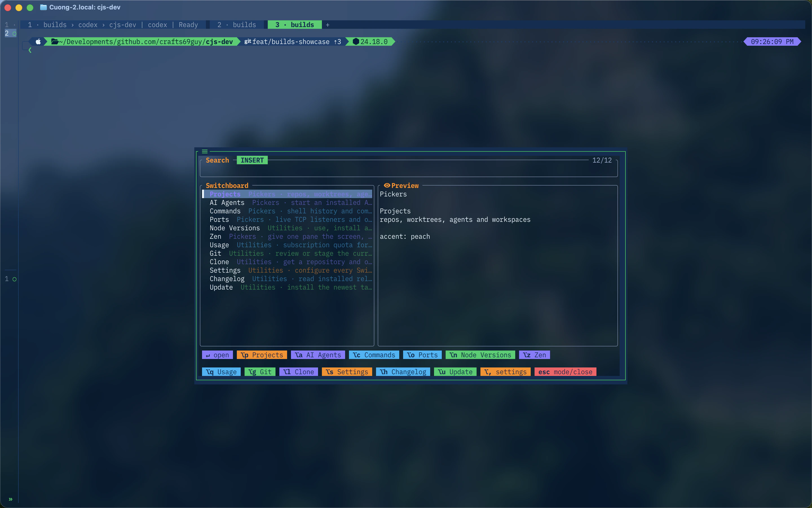The image size is (812, 508).
Task: Add a new tab with plus
Action: [x=328, y=25]
